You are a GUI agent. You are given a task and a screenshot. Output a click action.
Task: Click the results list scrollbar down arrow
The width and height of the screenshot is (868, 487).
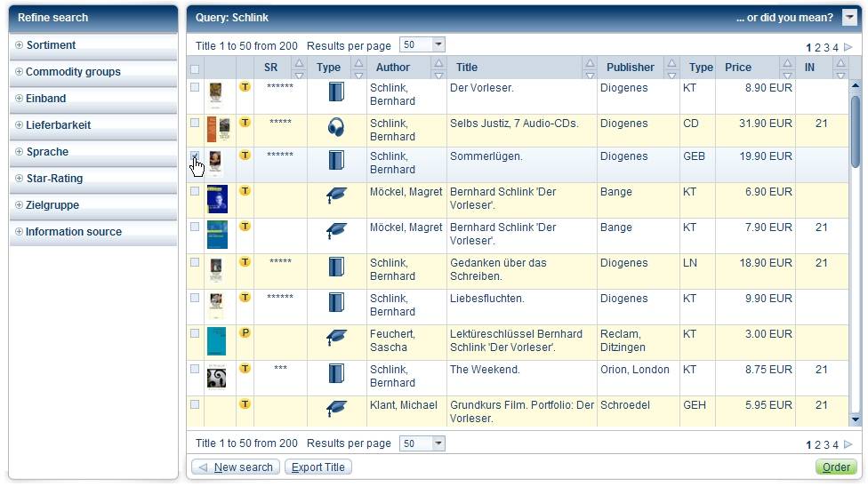(856, 419)
